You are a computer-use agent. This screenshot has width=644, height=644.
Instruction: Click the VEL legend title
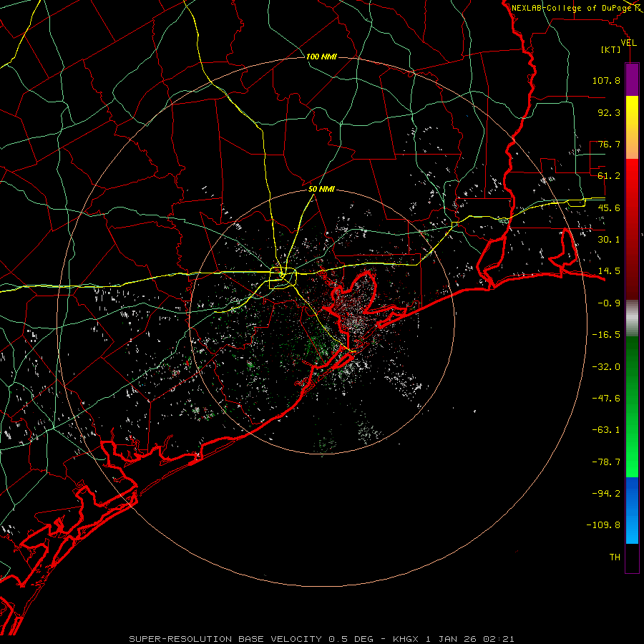pos(628,43)
